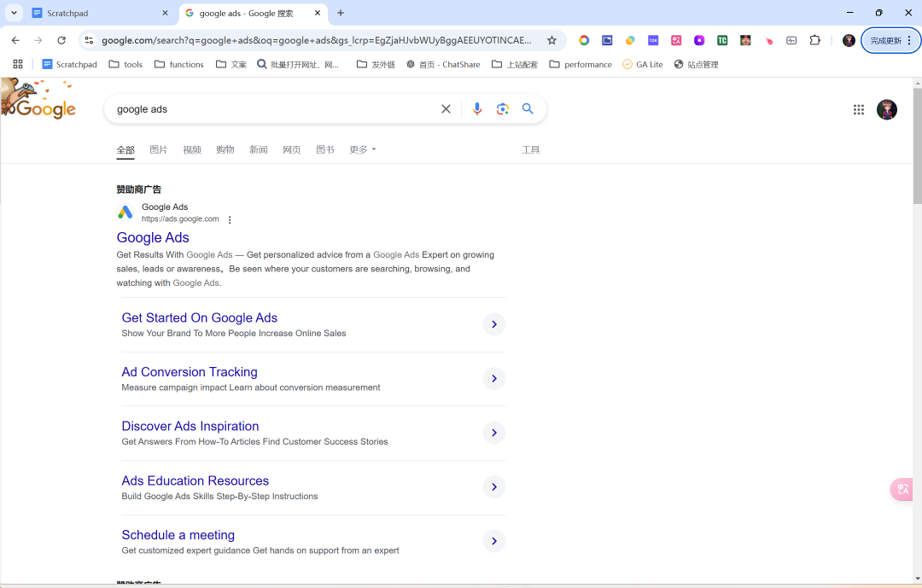Open the 站点管理 bookmark
The image size is (922, 588).
coord(697,64)
